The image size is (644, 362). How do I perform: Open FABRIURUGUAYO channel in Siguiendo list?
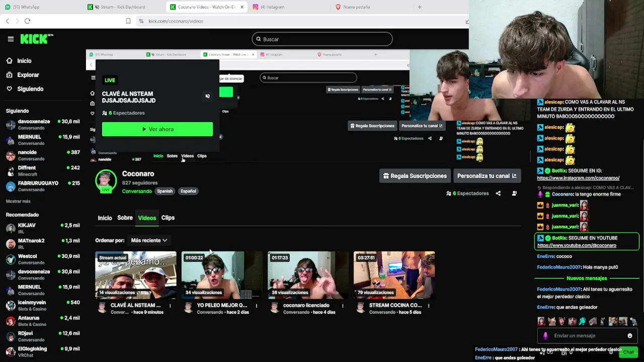43,186
